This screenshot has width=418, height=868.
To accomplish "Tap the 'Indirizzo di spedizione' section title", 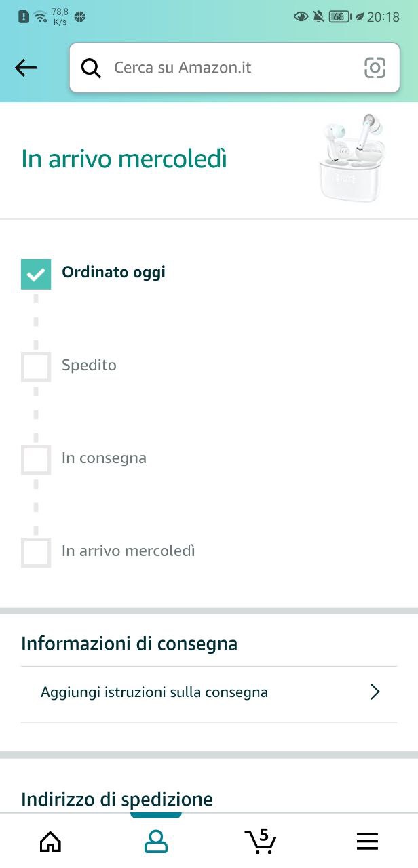I will click(x=117, y=799).
